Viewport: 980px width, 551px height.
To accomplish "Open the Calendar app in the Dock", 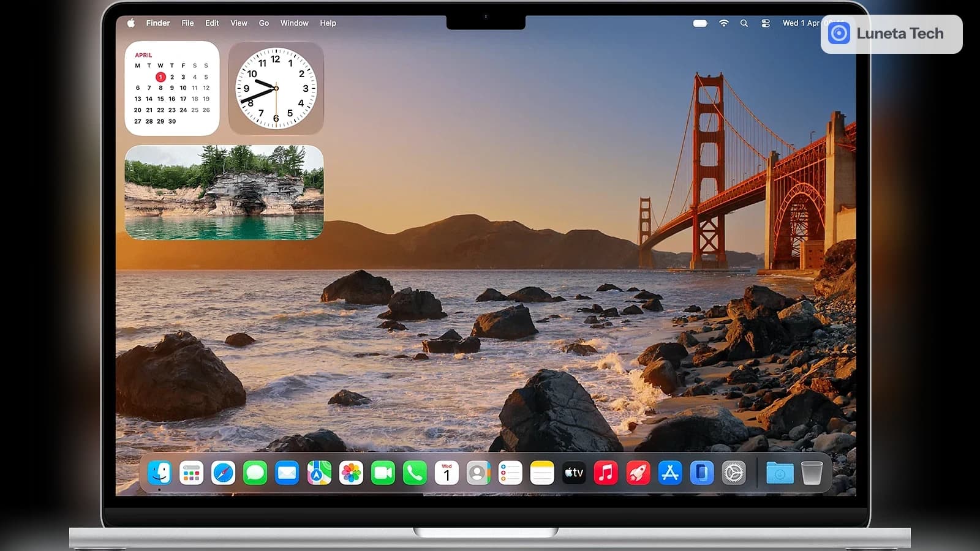I will pos(447,473).
